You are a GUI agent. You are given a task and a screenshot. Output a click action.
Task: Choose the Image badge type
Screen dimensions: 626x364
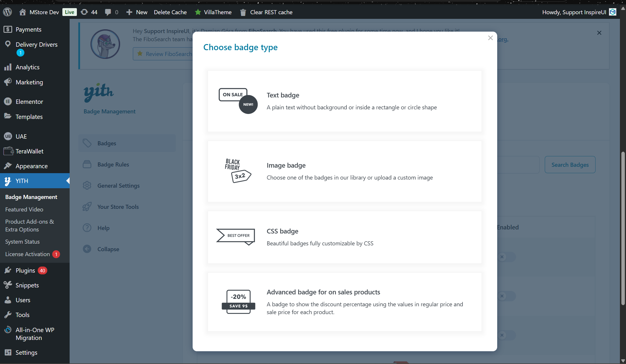(x=344, y=171)
